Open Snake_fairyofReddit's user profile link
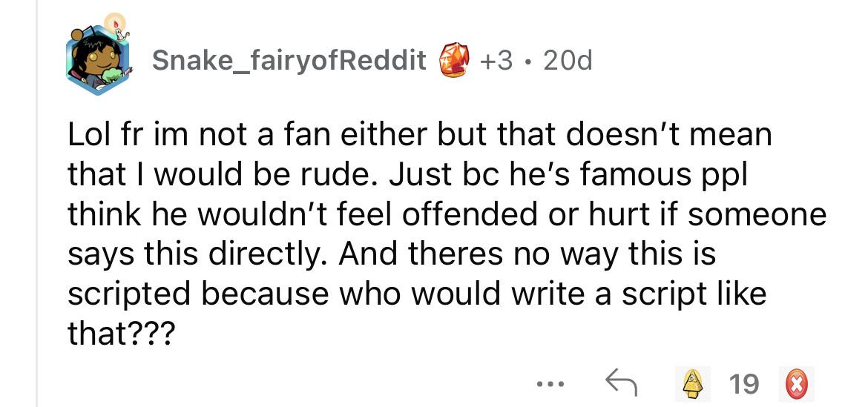 coord(289,60)
